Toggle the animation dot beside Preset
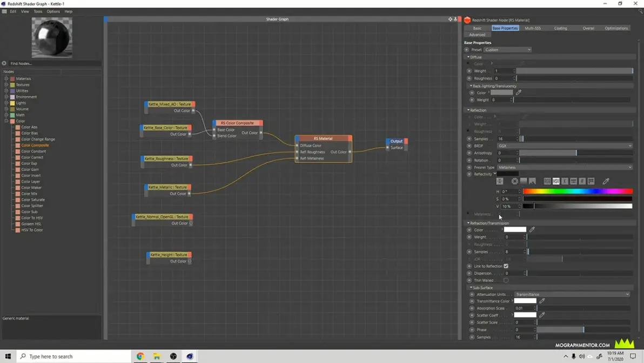This screenshot has height=363, width=644. click(467, 50)
